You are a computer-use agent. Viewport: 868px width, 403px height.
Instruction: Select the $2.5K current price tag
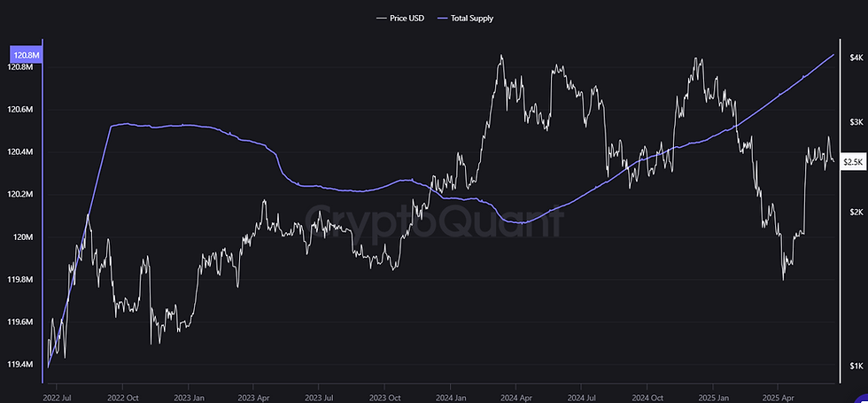(x=852, y=162)
